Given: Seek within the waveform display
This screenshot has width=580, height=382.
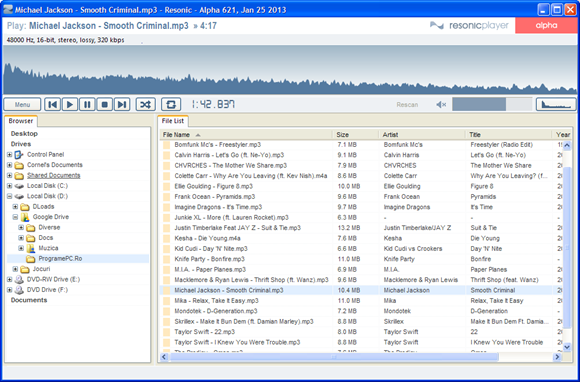Looking at the screenshot, I should pos(290,70).
